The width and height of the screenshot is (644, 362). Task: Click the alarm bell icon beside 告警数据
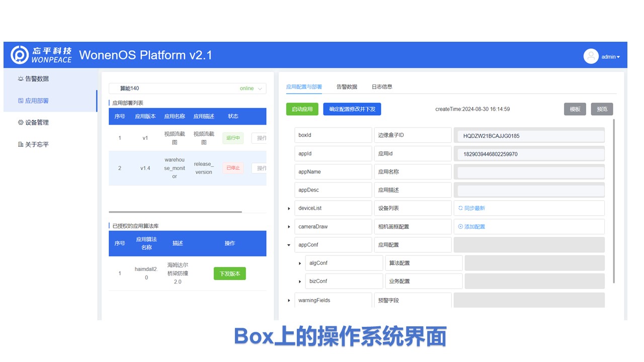[x=20, y=79]
